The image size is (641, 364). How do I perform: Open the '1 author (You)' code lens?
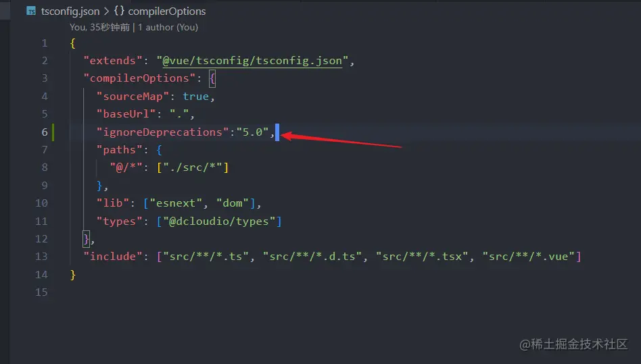[x=168, y=27]
